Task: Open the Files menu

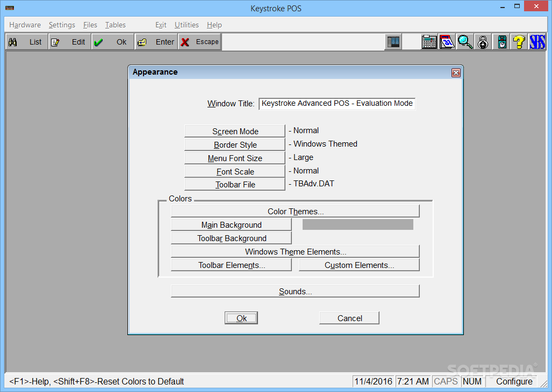Action: tap(90, 25)
